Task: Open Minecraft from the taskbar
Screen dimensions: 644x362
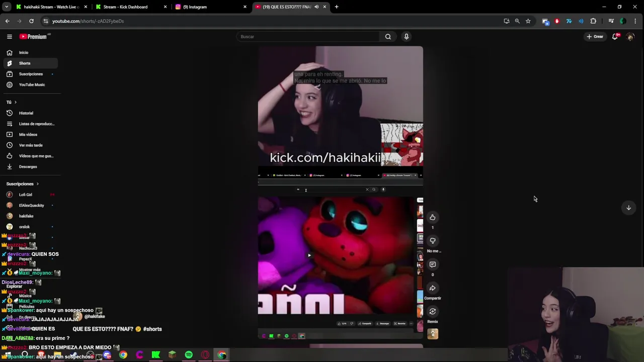Action: click(172, 355)
